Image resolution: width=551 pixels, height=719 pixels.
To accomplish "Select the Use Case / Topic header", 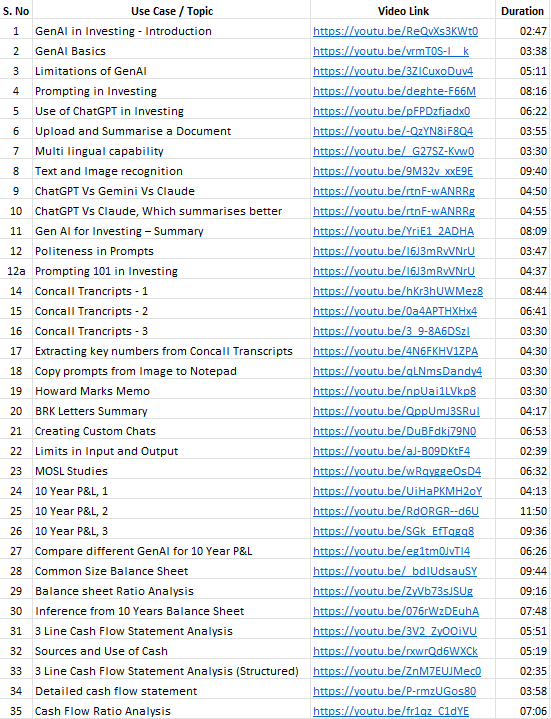I will 172,11.
